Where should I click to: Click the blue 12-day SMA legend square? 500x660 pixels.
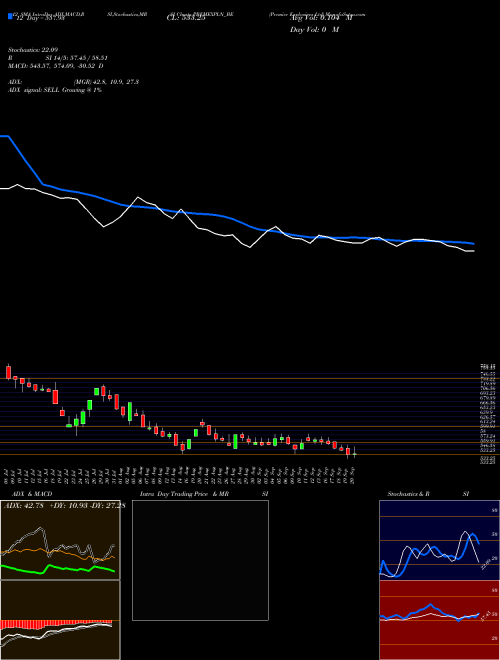tap(10, 16)
